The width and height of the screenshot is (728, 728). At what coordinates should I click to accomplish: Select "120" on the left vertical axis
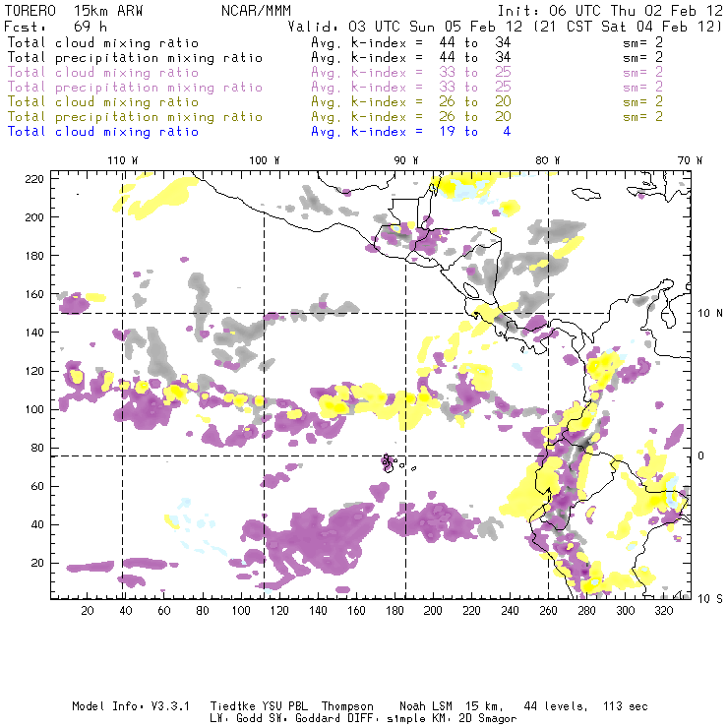(x=34, y=371)
